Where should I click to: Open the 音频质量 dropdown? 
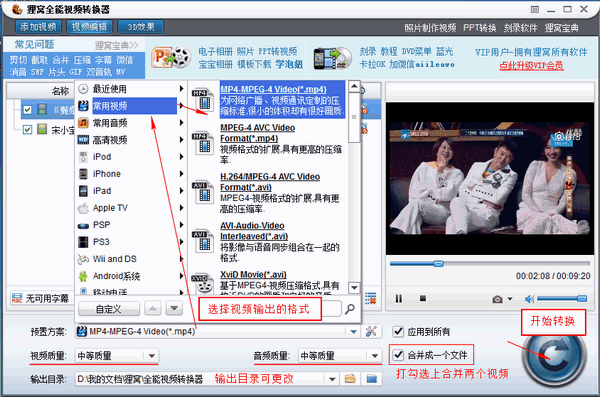375,356
